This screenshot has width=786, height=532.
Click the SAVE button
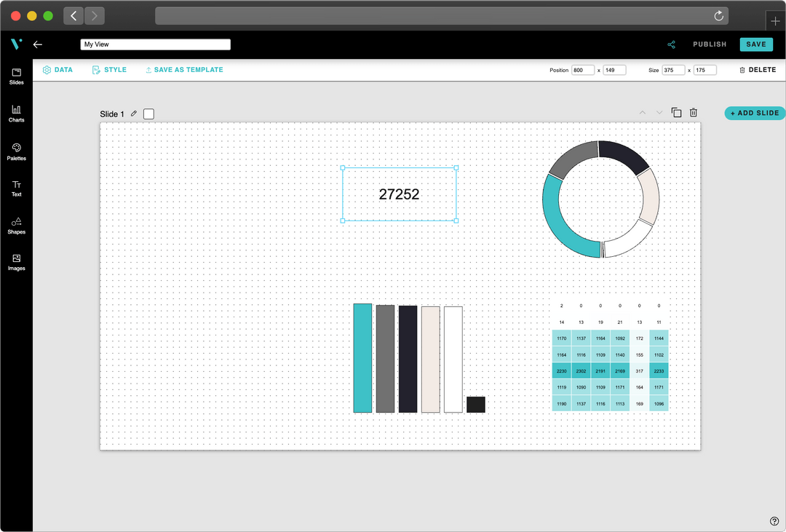[756, 44]
